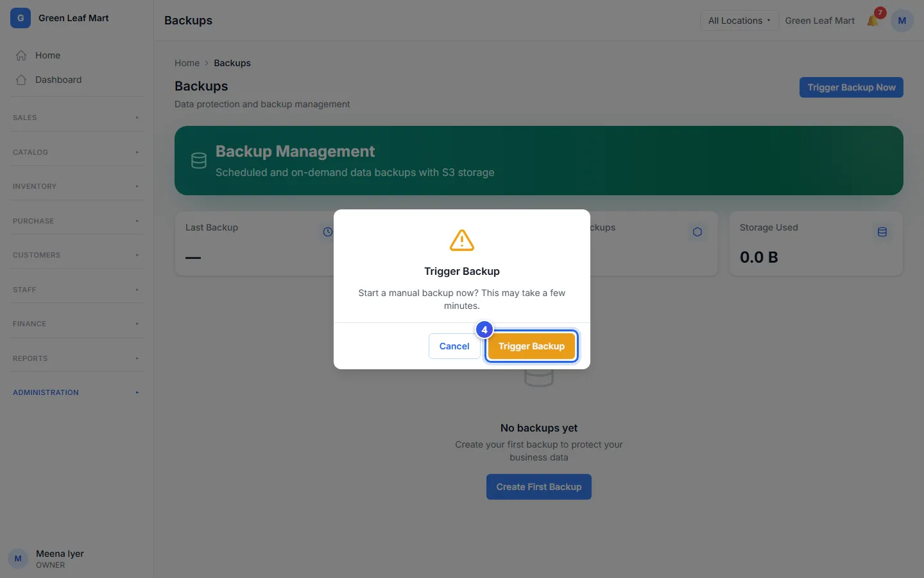Expand the Customers sidebar section

[76, 255]
